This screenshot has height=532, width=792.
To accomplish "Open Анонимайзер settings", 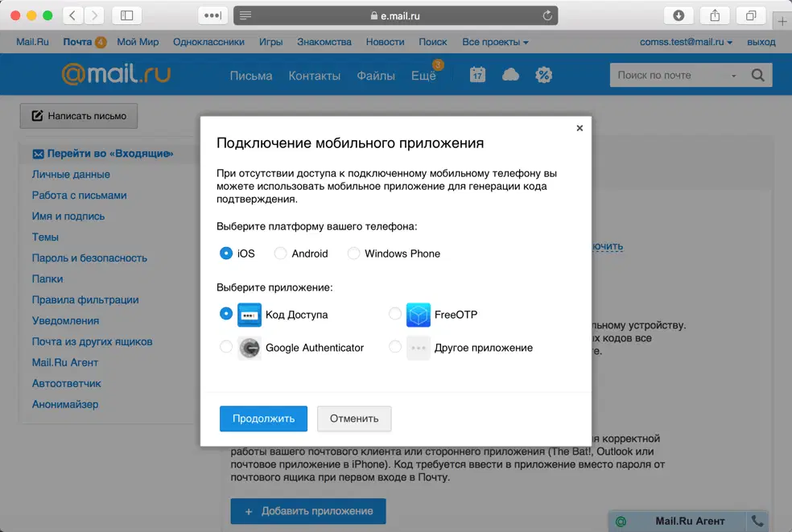I will pos(65,405).
